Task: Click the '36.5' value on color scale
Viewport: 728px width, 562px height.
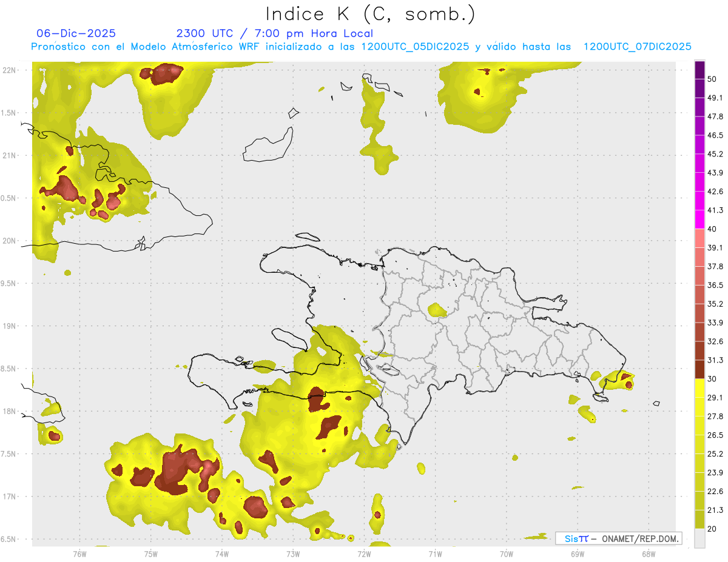Action: click(715, 285)
